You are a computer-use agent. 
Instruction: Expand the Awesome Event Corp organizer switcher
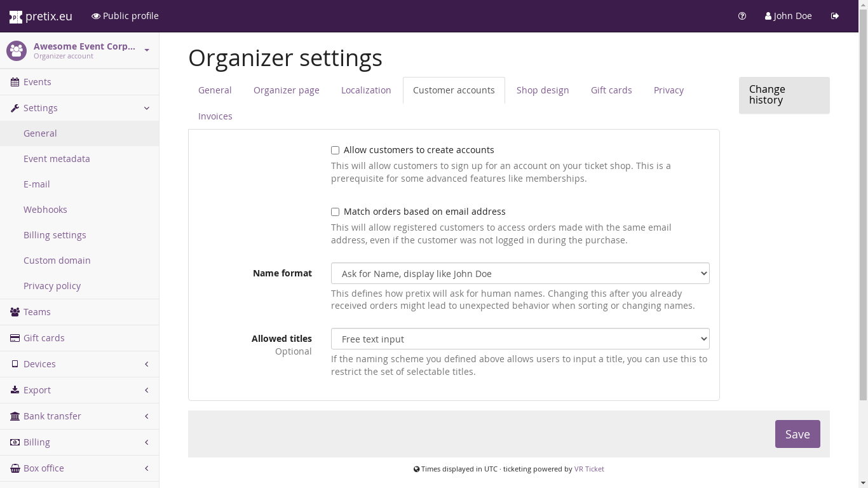point(147,50)
